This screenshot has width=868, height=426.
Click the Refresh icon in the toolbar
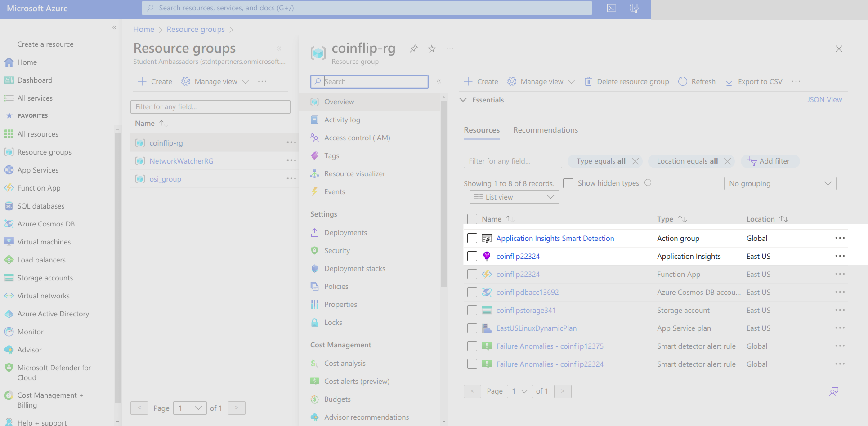point(682,81)
